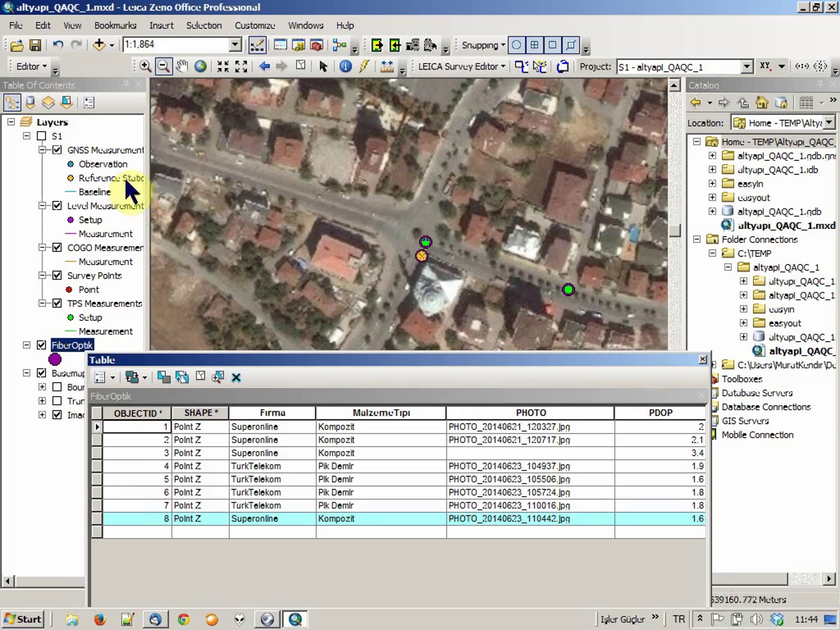The width and height of the screenshot is (840, 630).
Task: Toggle the Survey Points layer checkbox
Action: click(57, 275)
